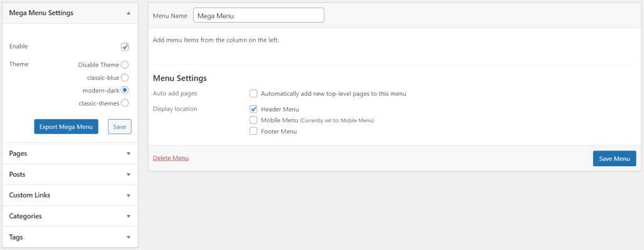Image resolution: width=644 pixels, height=250 pixels.
Task: Click the Auto add pages label
Action: pos(175,93)
